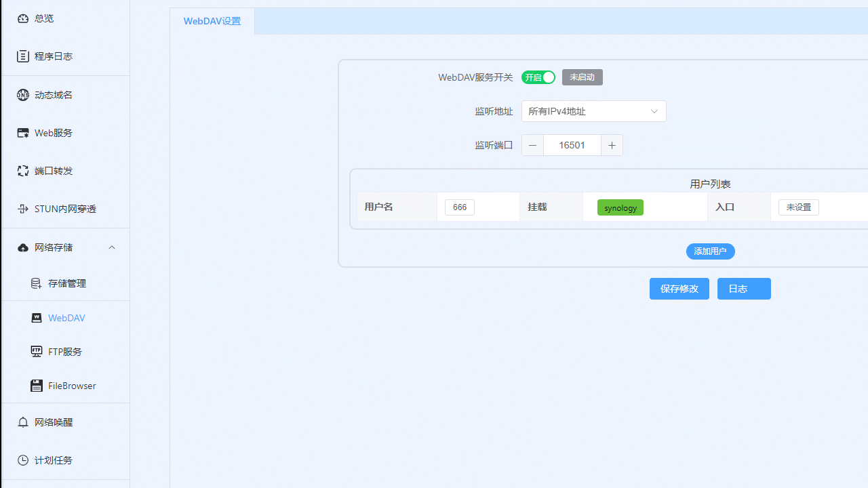This screenshot has height=488, width=868.
Task: Open the 监听地址 dropdown
Action: [593, 111]
